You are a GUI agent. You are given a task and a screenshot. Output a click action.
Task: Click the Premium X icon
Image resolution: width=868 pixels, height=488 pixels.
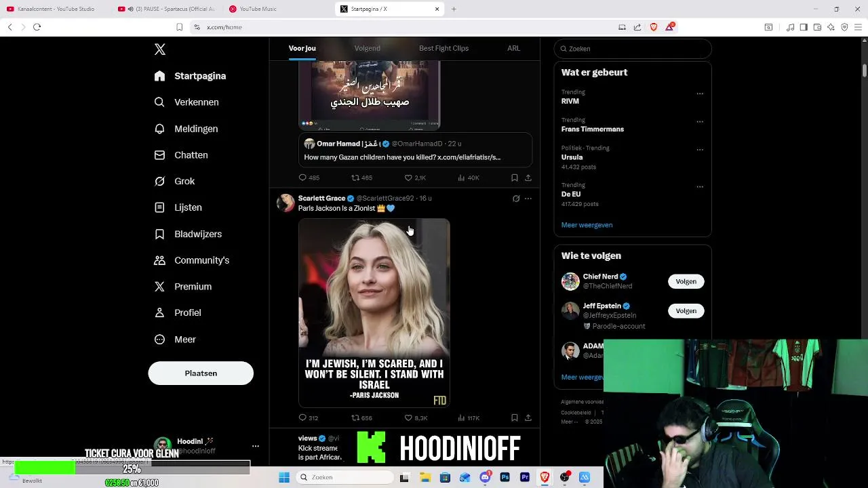pyautogui.click(x=159, y=287)
